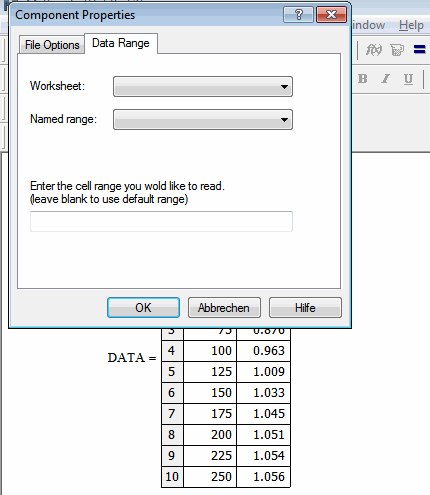430x495 pixels.
Task: Open the Named range dropdown
Action: (x=203, y=119)
